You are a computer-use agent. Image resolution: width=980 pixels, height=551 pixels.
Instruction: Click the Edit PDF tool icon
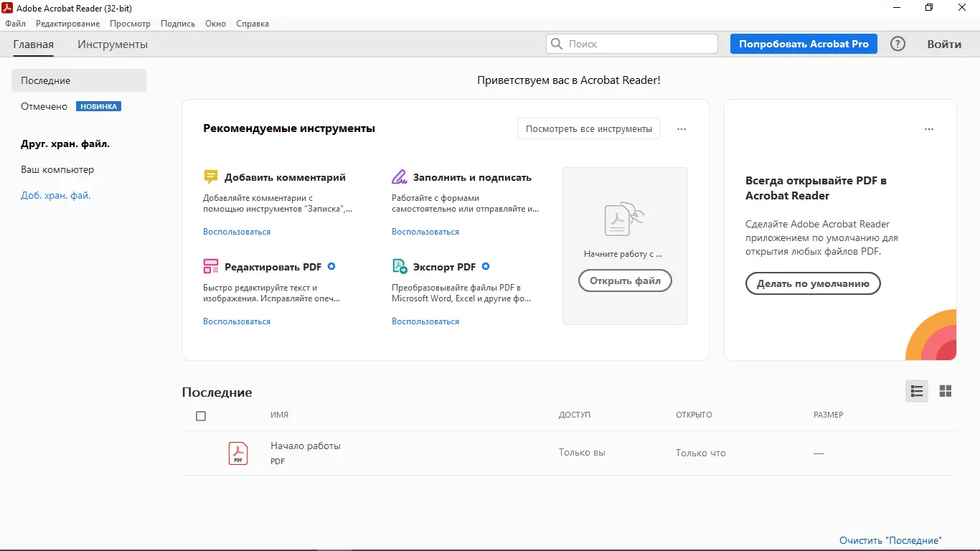pos(210,265)
